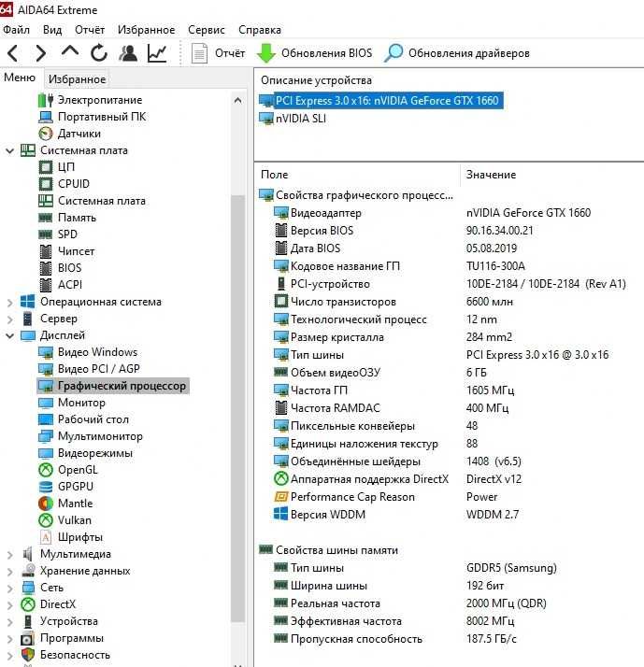644x667 pixels.
Task: Select the BIOS chip icon in the tree
Action: 46,268
